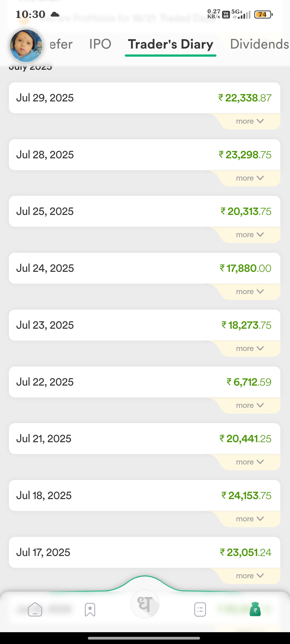This screenshot has height=644, width=290.
Task: Expand more details for Jul 29, 2025
Action: pyautogui.click(x=250, y=121)
